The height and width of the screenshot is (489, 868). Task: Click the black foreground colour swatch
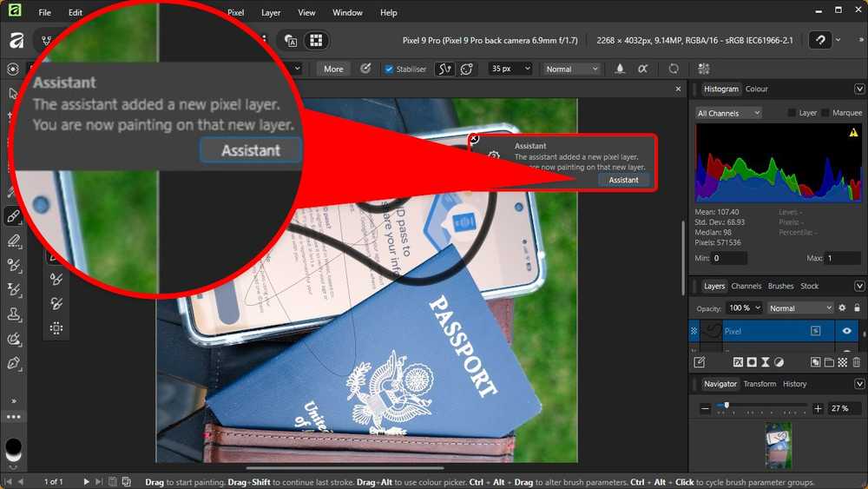[13, 446]
